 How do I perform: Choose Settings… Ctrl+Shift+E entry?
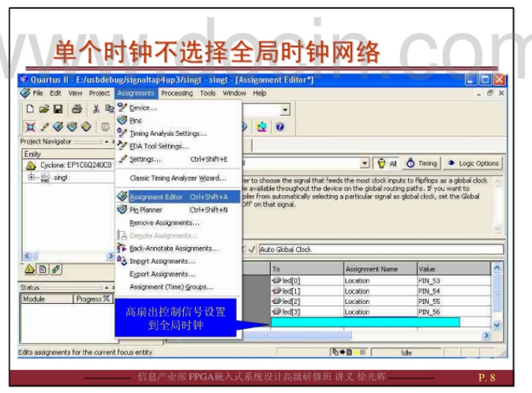pos(178,159)
